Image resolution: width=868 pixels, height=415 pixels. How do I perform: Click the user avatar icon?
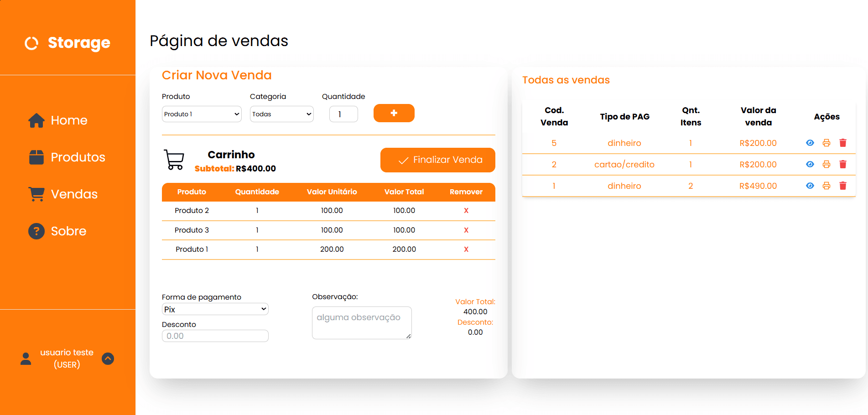click(26, 359)
